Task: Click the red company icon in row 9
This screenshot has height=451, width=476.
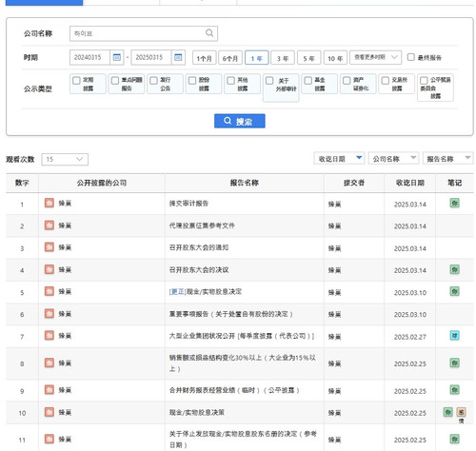Action: 50,390
